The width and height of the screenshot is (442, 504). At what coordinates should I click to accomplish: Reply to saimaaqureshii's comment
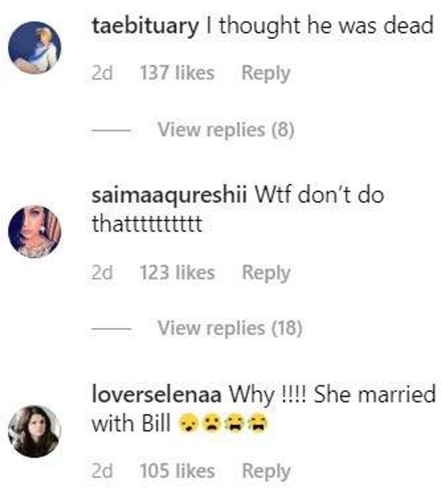point(266,273)
